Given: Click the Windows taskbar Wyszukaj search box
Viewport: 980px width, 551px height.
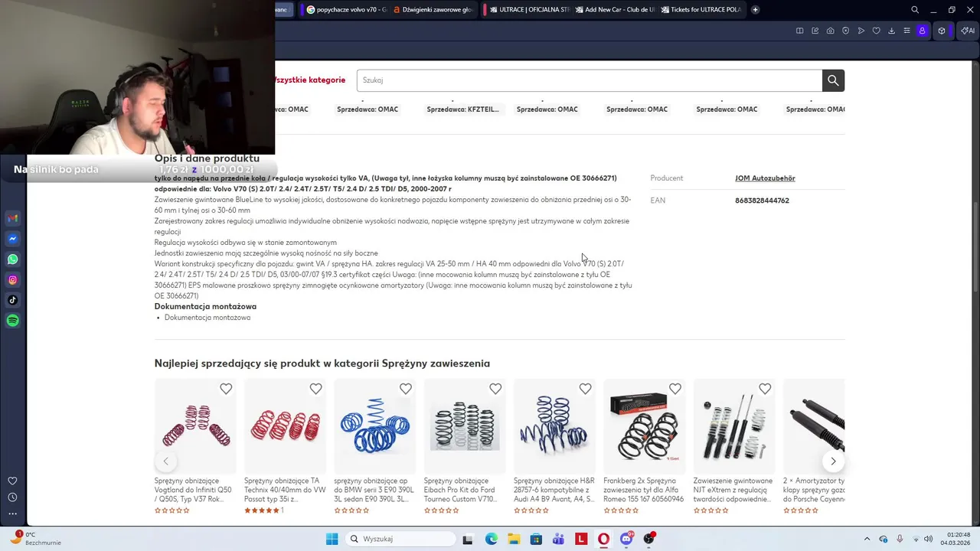Looking at the screenshot, I should click(400, 539).
